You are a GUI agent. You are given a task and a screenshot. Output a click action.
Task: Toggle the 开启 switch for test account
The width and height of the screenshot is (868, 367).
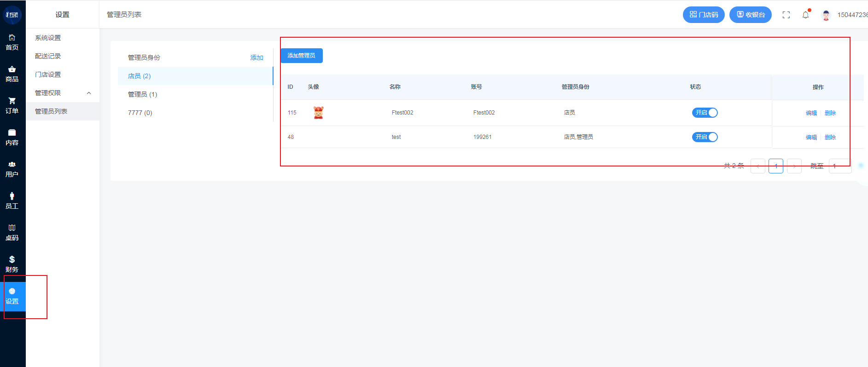(x=705, y=137)
